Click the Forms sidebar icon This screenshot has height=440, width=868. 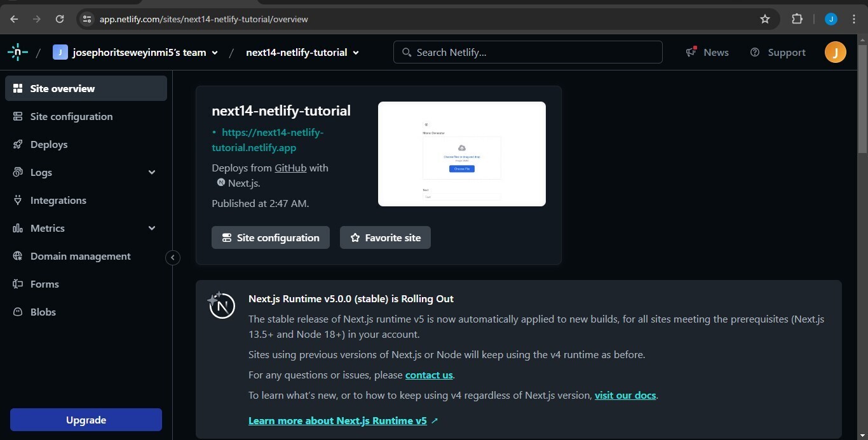click(x=18, y=284)
